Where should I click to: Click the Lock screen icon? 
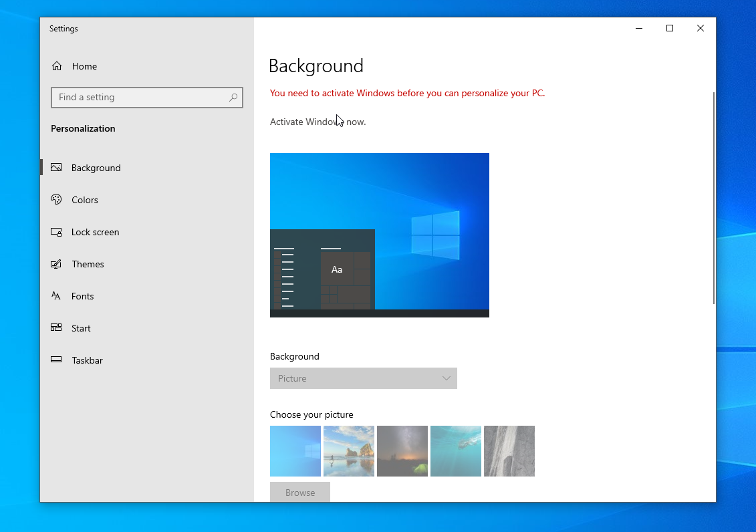[x=56, y=232]
